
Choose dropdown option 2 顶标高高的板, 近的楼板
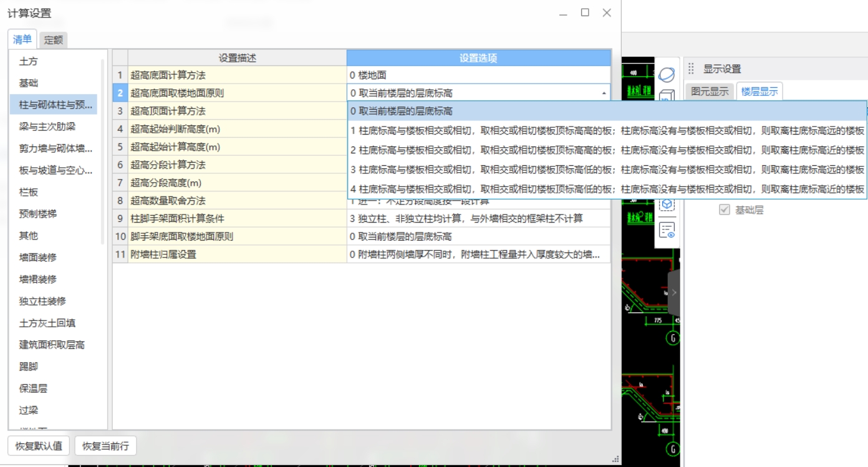607,150
